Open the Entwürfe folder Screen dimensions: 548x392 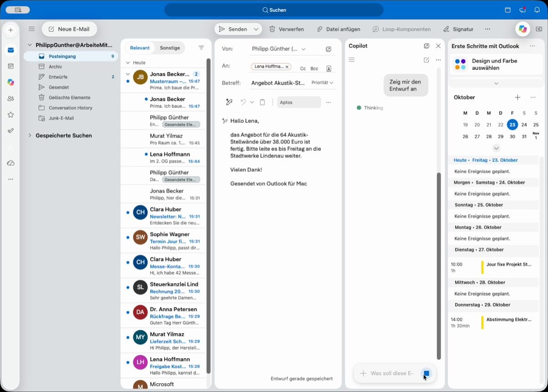tap(71, 77)
